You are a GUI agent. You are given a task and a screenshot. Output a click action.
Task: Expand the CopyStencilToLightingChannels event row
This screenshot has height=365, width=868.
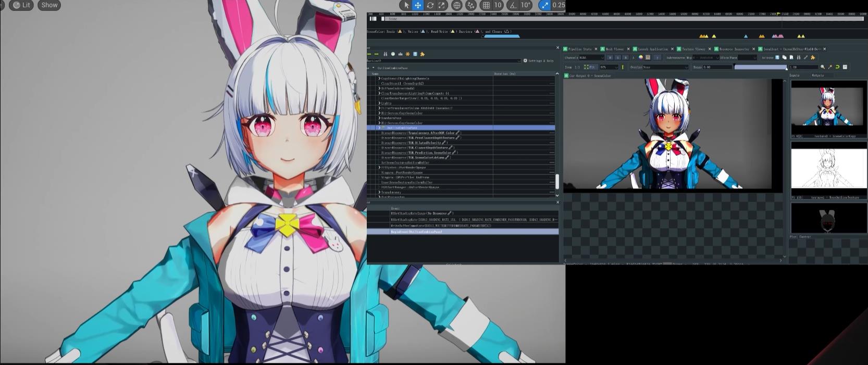point(379,79)
